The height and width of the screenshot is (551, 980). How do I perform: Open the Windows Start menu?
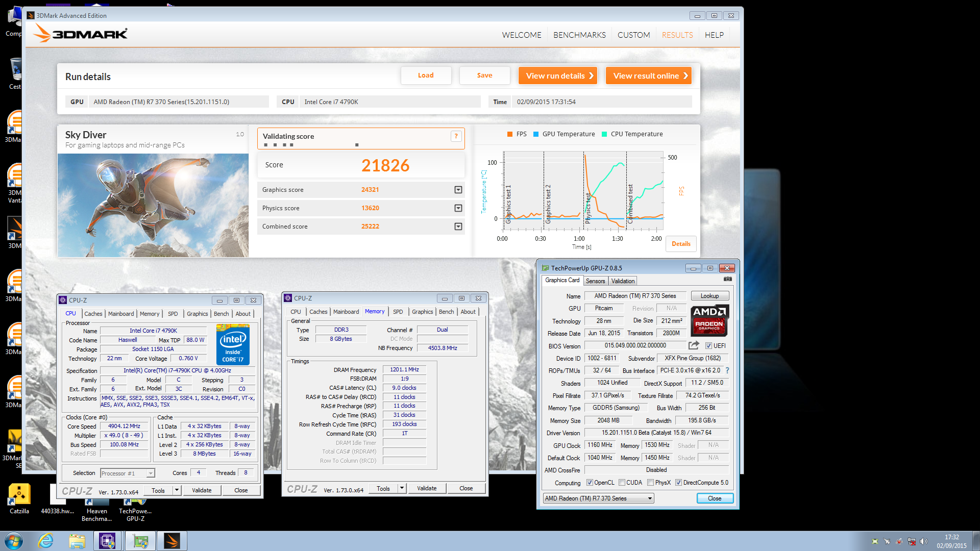click(14, 541)
